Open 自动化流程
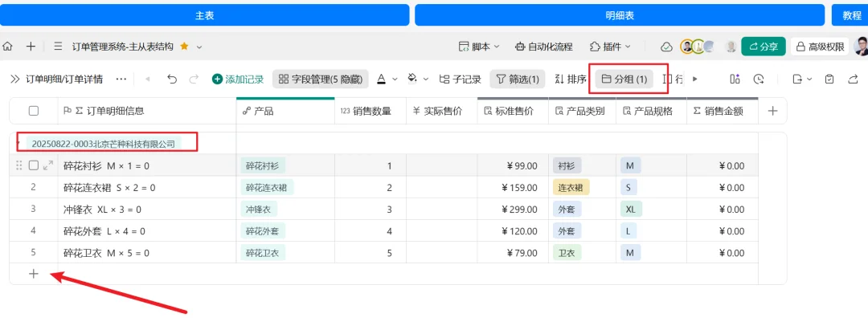868x334 pixels. (543, 47)
